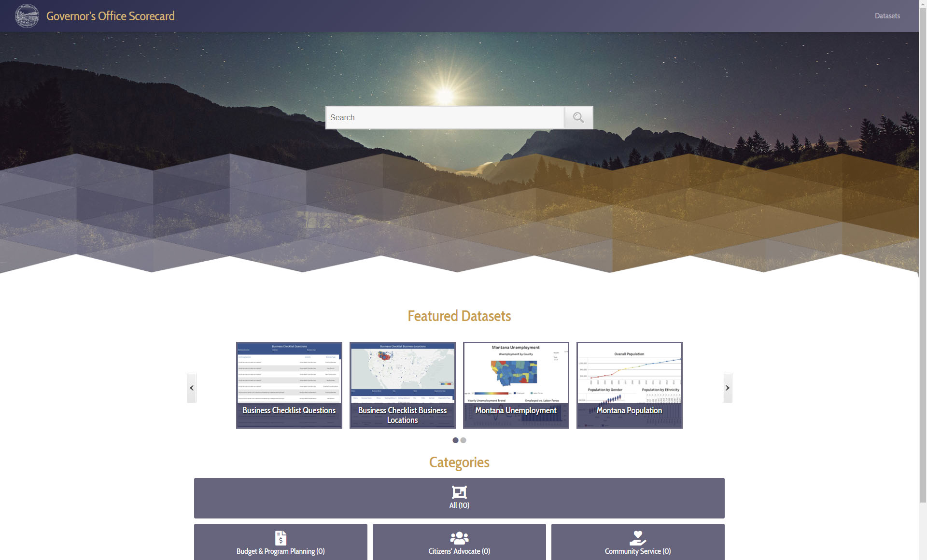Viewport: 927px width, 560px height.
Task: Click the Community Service category icon
Action: [638, 537]
